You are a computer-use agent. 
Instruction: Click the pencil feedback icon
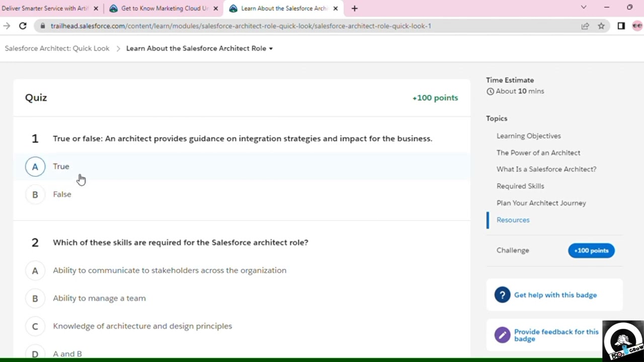pyautogui.click(x=502, y=335)
